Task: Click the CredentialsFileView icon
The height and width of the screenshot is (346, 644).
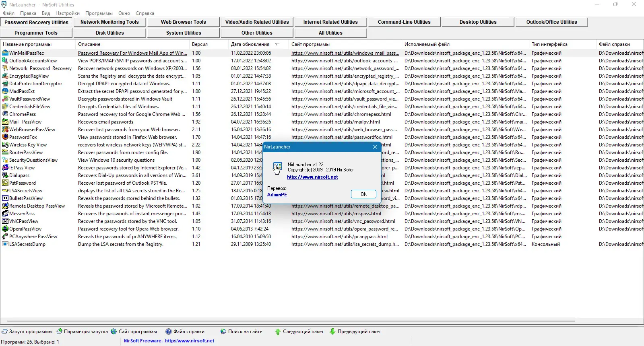Action: [x=5, y=107]
